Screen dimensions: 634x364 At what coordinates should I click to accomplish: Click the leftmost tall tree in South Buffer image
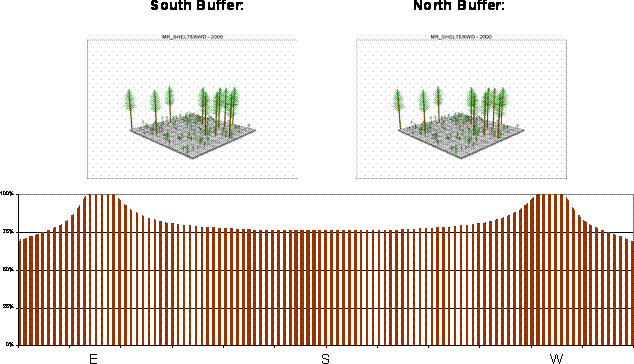(x=130, y=109)
